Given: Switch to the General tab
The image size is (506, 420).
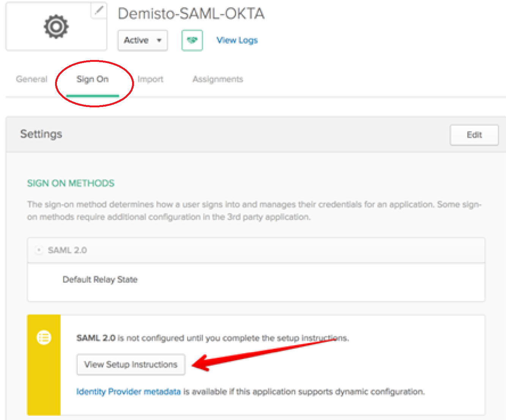Looking at the screenshot, I should tap(32, 79).
